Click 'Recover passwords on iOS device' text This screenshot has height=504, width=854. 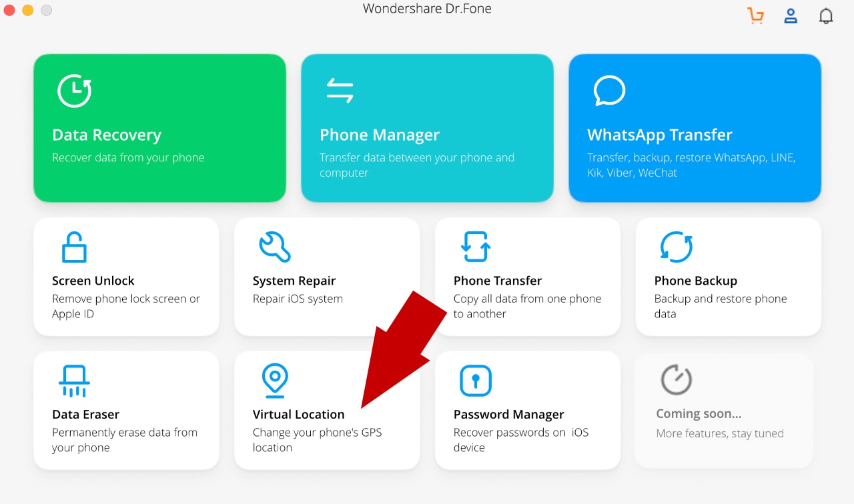coord(521,440)
